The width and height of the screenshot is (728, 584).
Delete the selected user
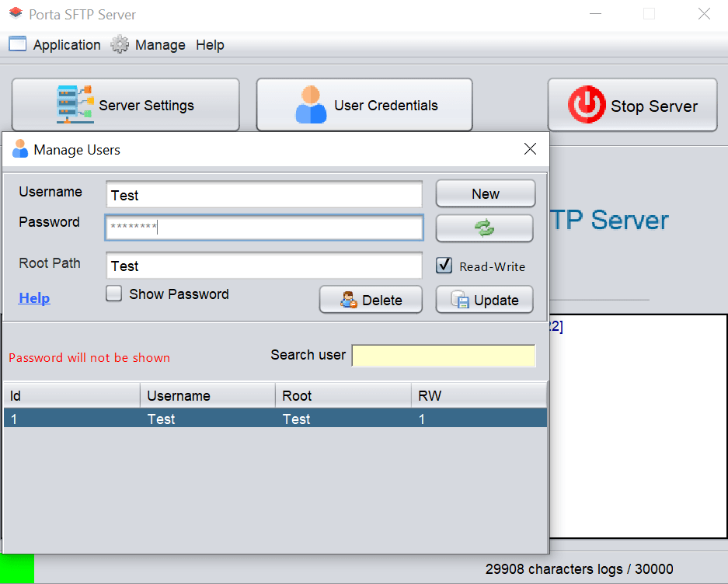tap(371, 300)
